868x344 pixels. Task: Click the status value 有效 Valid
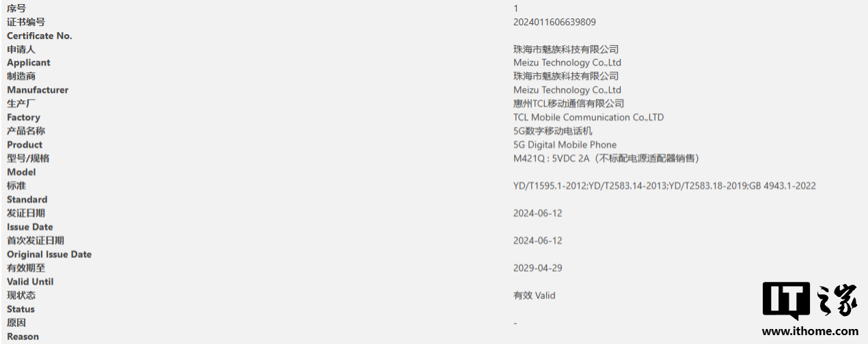coord(534,296)
